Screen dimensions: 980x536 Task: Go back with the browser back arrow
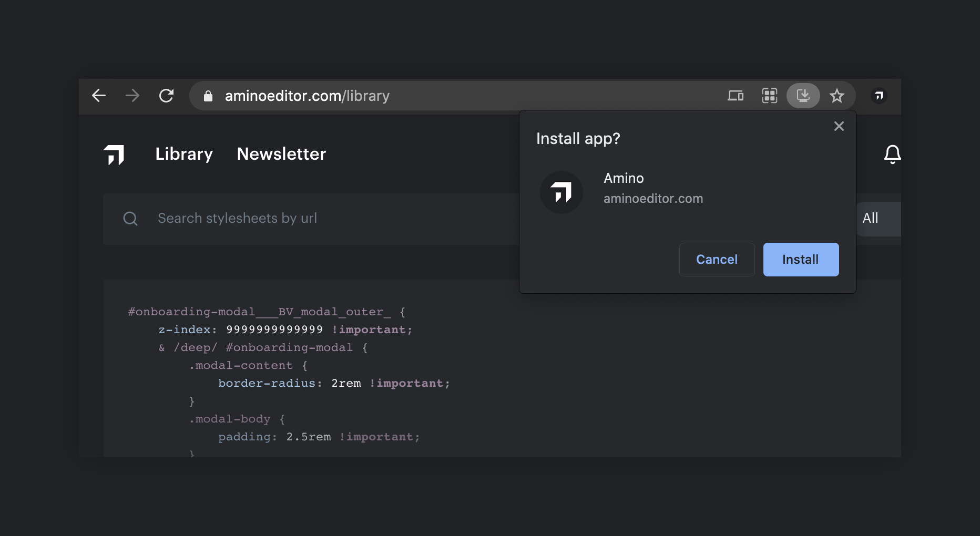(99, 96)
